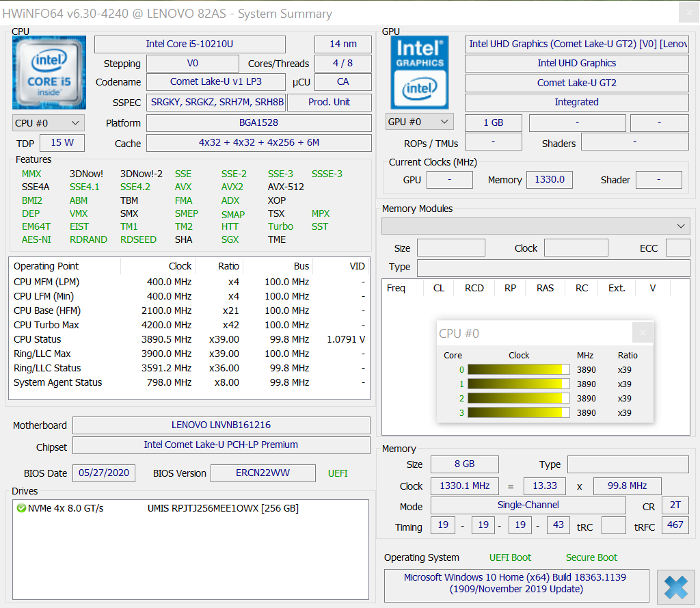Click the Intel Comet Lake-U PCH-LP Premium chipset field
Screen dimensions: 700x608
point(221,445)
